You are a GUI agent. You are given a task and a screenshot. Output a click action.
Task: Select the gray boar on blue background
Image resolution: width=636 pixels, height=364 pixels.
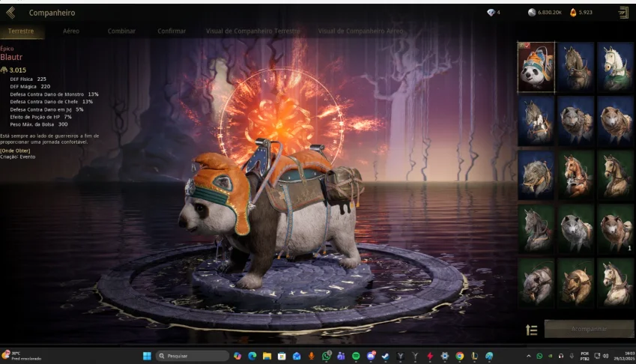(x=536, y=175)
